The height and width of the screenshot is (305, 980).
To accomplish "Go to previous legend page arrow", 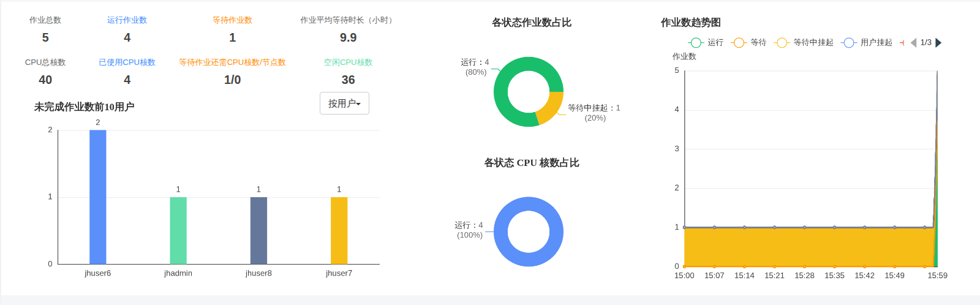I will click(913, 42).
